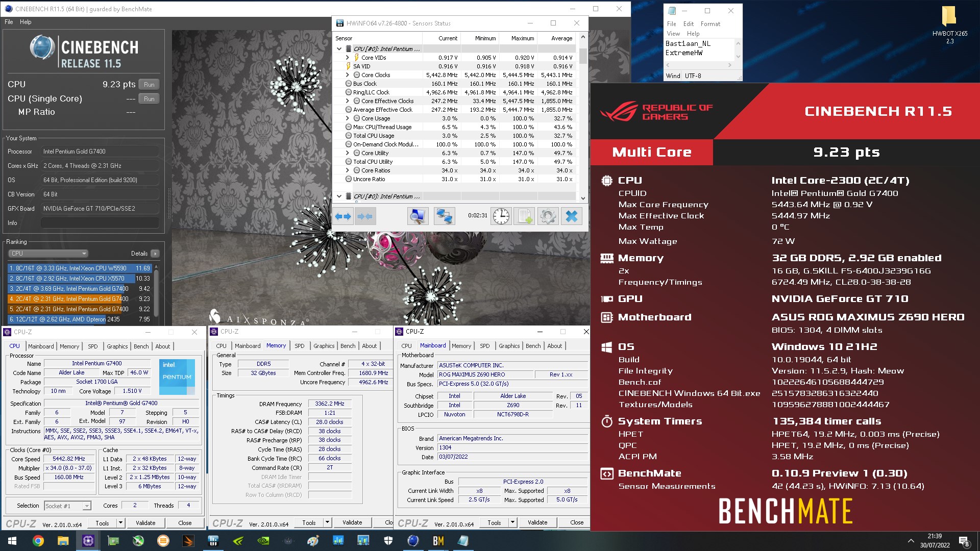
Task: Click the Cinebench Info input field
Action: pos(100,223)
